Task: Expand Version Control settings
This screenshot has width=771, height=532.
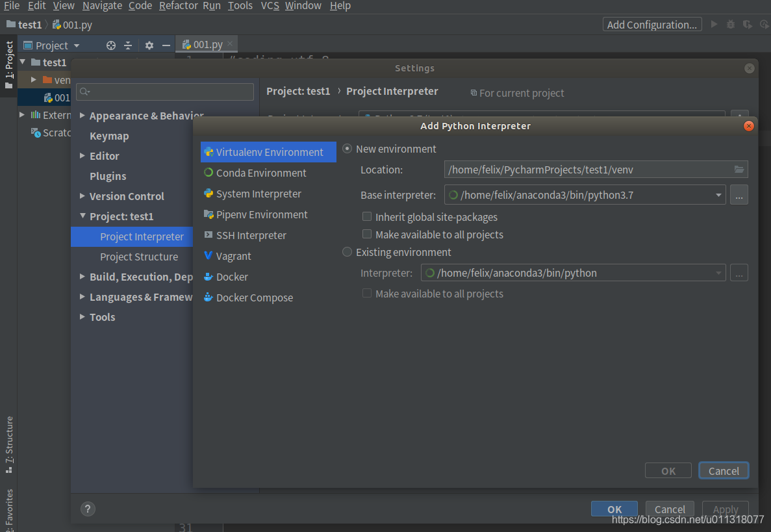Action: pyautogui.click(x=82, y=196)
